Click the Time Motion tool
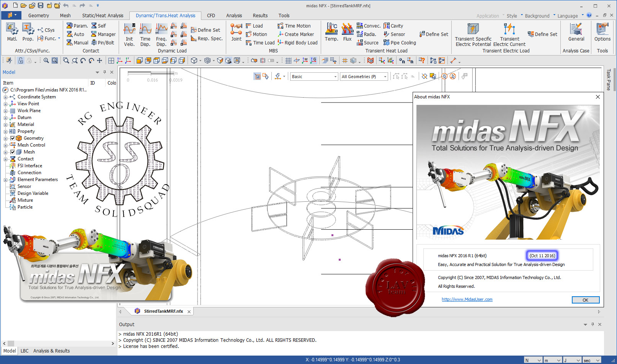 [294, 26]
